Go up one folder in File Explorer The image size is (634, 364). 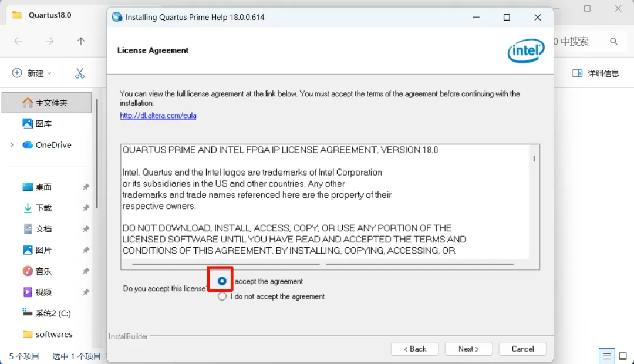81,41
